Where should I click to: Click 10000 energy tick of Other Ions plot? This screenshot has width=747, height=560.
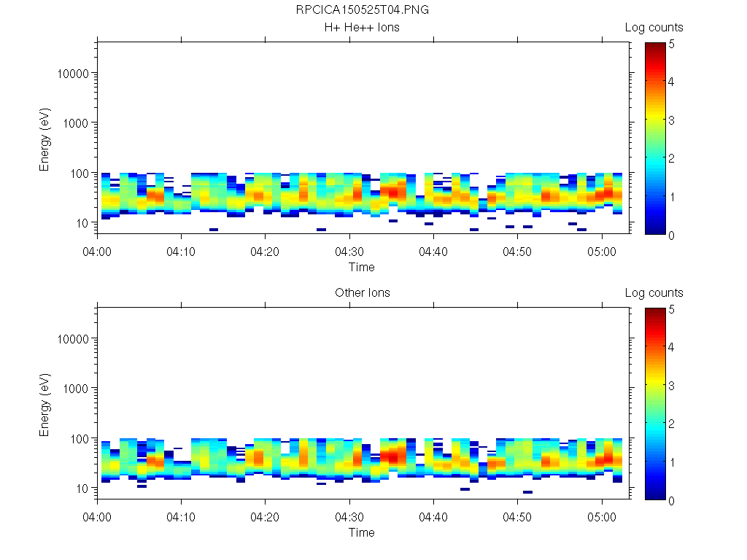coord(73,339)
